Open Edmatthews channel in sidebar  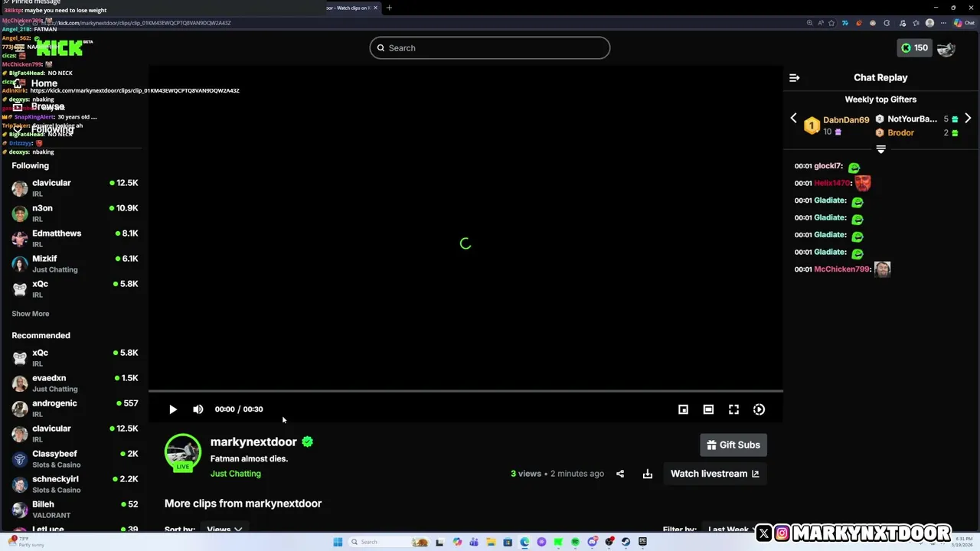(74, 238)
